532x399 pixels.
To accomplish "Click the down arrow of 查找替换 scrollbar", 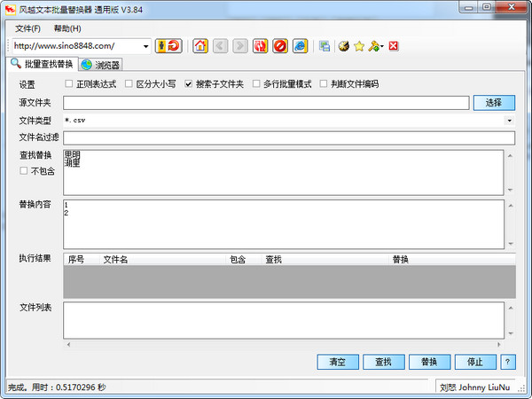I will click(510, 190).
